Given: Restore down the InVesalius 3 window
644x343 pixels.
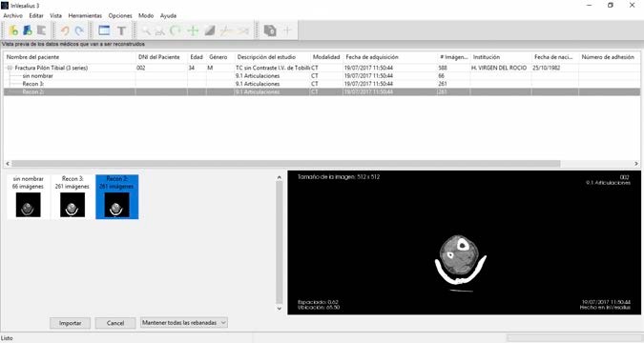Looking at the screenshot, I should point(611,6).
